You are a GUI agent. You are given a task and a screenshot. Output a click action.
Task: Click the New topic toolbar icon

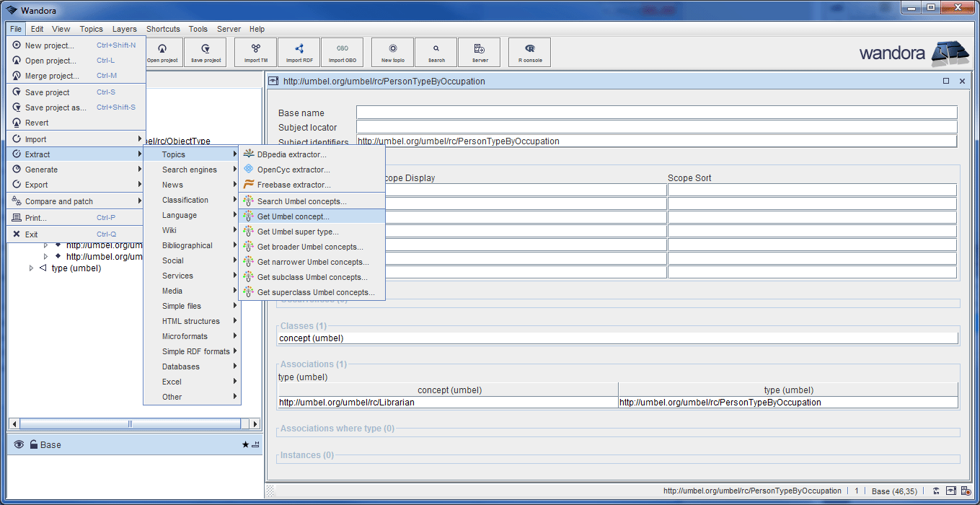click(393, 52)
